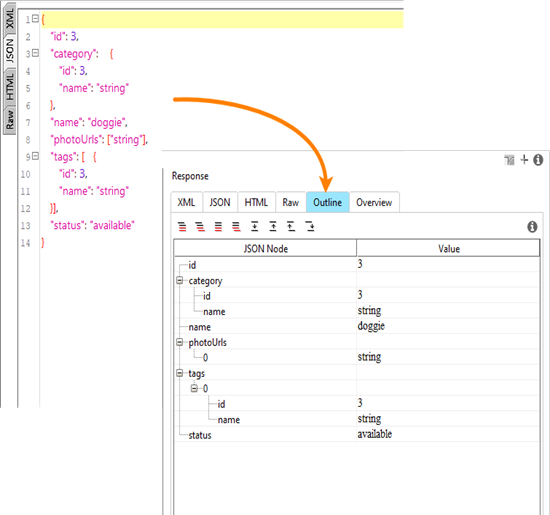The width and height of the screenshot is (550, 515).
Task: Click the down-arrow-between-lines toolbar icon
Action: [255, 227]
